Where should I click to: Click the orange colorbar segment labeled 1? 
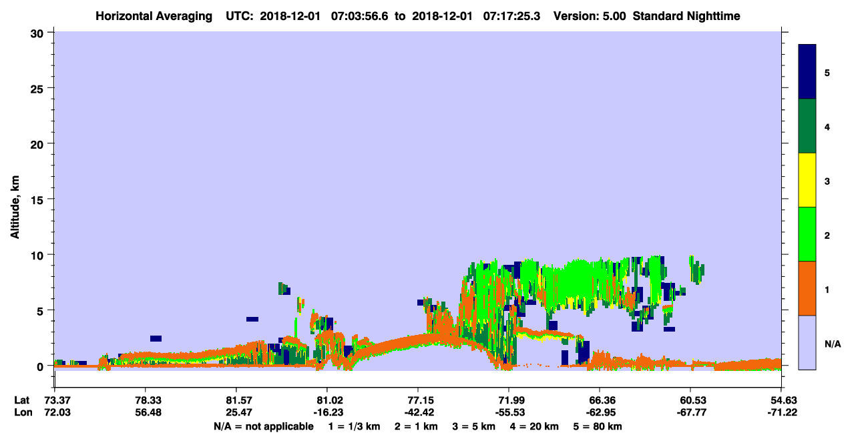point(807,288)
